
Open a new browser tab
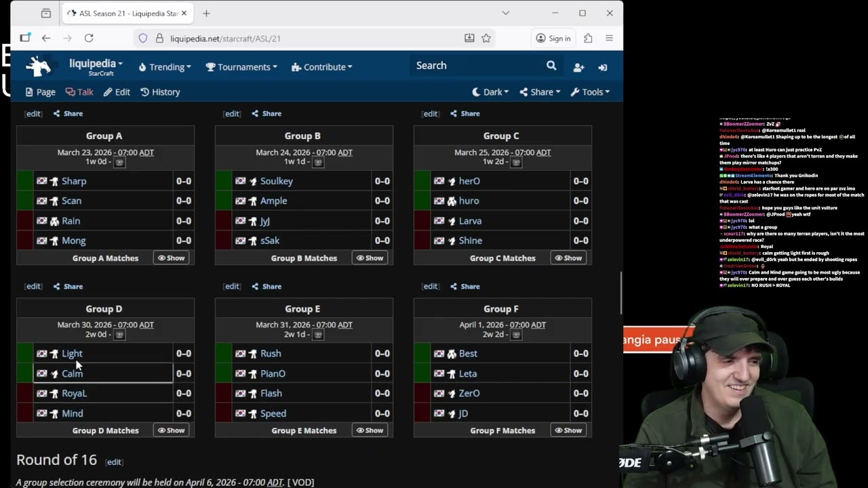(206, 13)
